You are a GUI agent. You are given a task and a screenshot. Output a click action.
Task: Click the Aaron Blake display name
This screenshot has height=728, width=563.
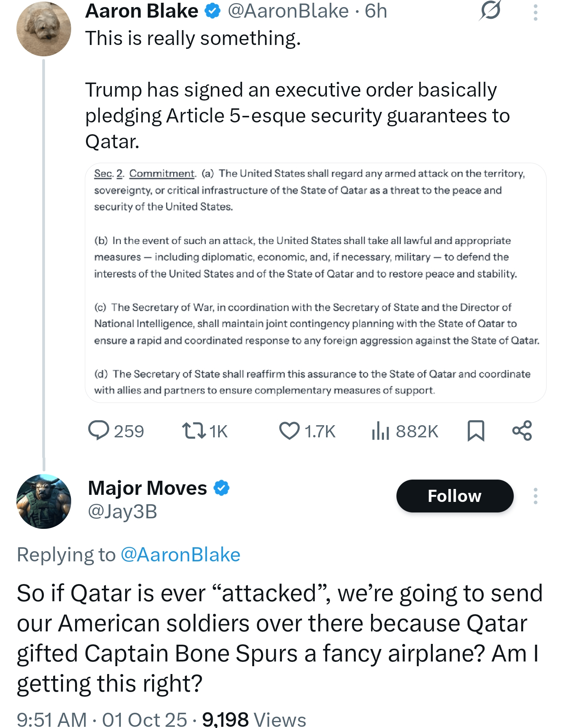[x=142, y=11]
